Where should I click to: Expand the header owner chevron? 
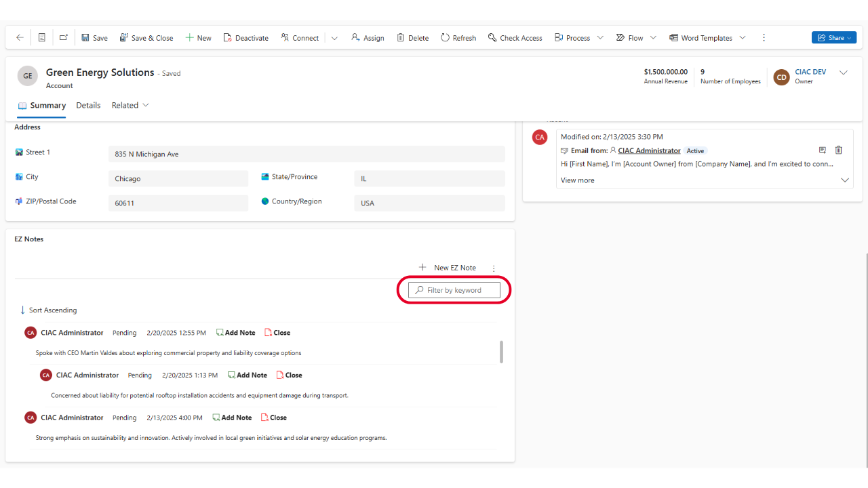[x=844, y=73]
